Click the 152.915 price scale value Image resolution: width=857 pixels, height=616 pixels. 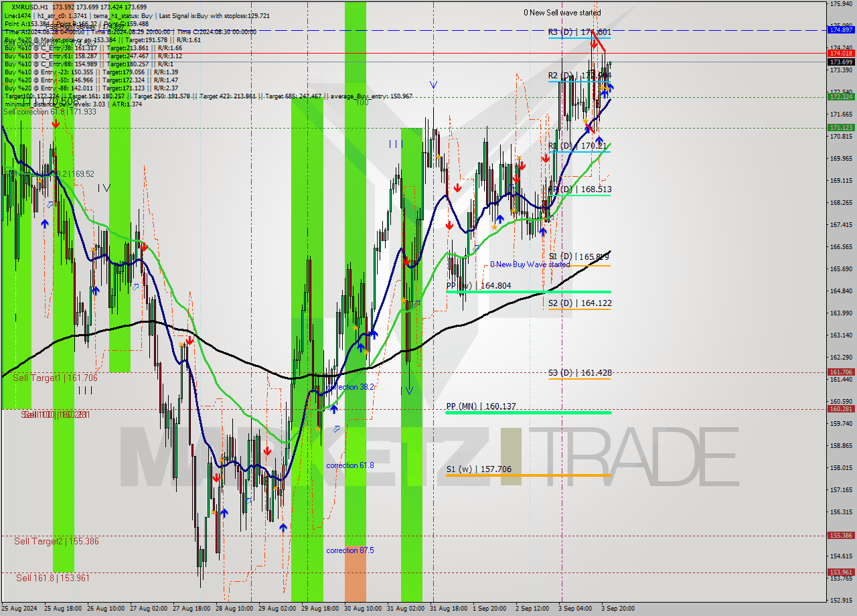tap(841, 600)
